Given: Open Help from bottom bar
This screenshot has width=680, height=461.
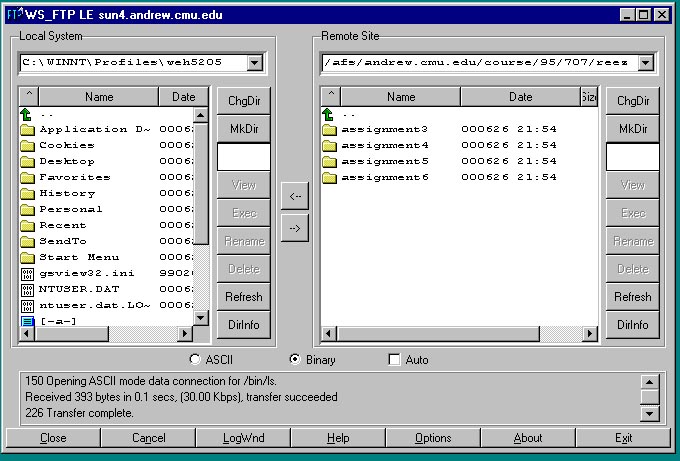Looking at the screenshot, I should tap(338, 438).
